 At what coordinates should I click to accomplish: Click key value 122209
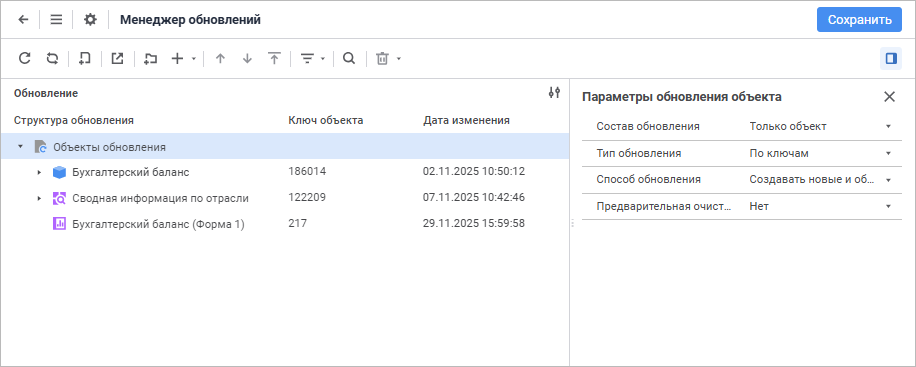(307, 198)
